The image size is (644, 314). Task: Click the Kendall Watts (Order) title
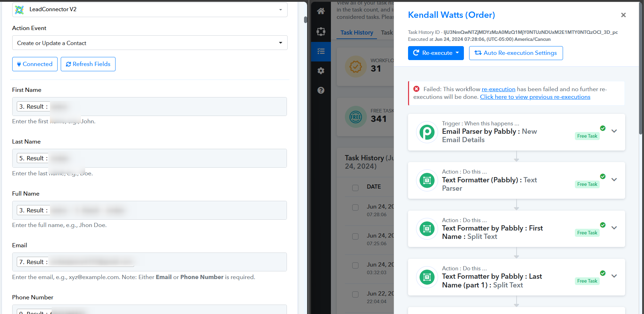click(451, 15)
